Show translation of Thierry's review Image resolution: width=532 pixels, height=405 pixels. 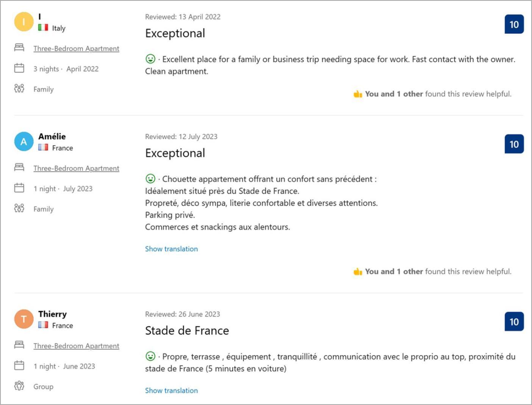coord(171,390)
